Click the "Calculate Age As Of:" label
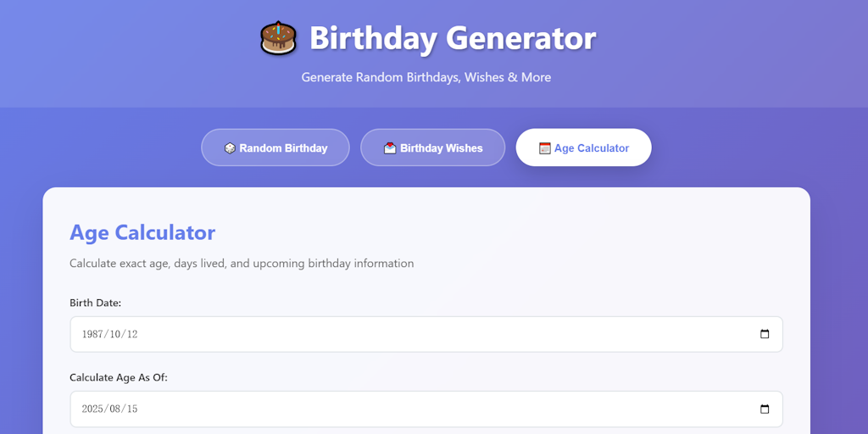Image resolution: width=868 pixels, height=434 pixels. coord(119,377)
